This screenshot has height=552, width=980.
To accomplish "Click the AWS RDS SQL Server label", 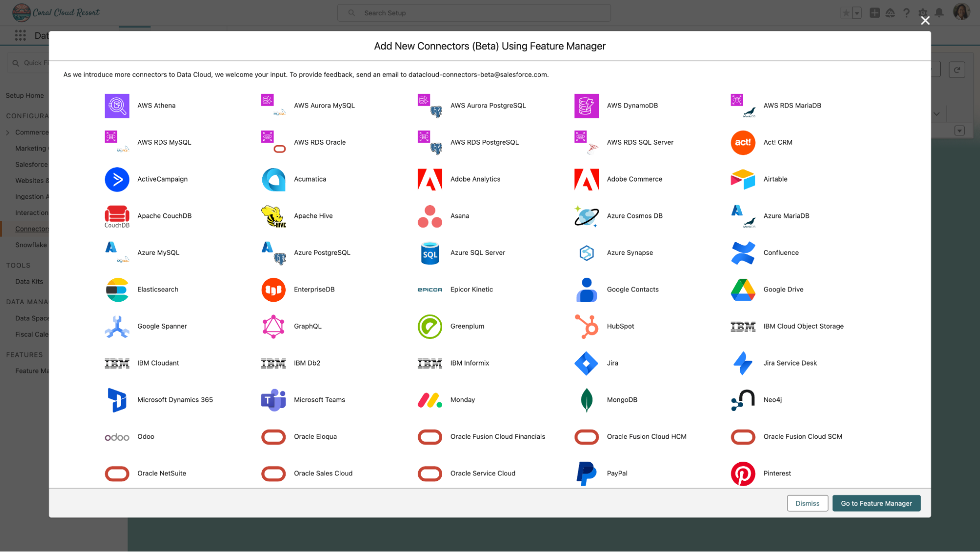I will [640, 142].
